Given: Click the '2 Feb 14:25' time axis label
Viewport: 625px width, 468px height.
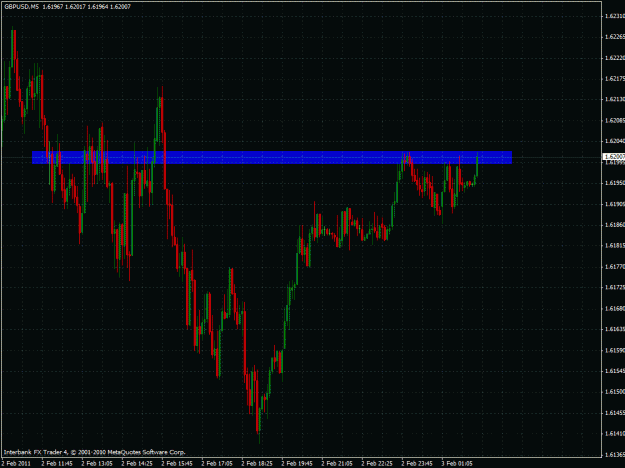Looking at the screenshot, I should 137,464.
